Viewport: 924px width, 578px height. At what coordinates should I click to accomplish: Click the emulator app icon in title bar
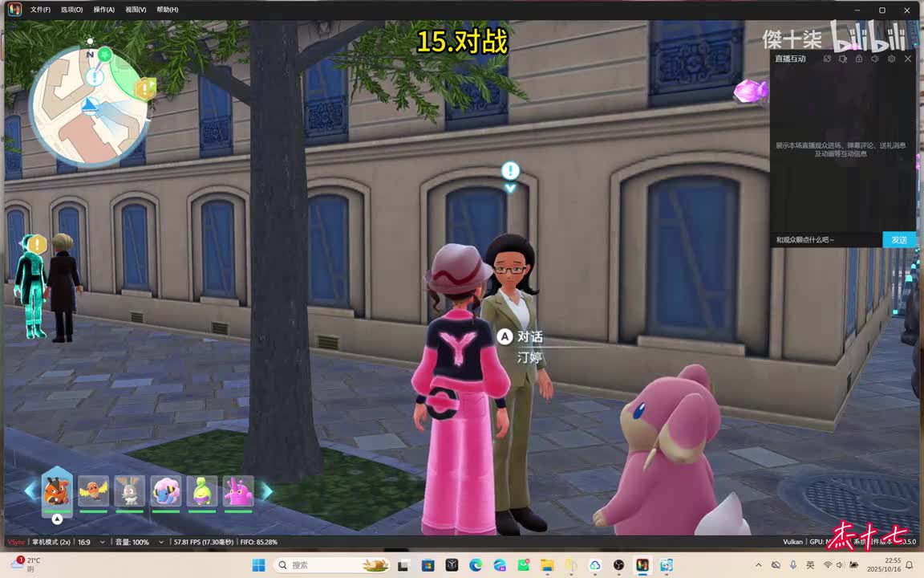14,10
